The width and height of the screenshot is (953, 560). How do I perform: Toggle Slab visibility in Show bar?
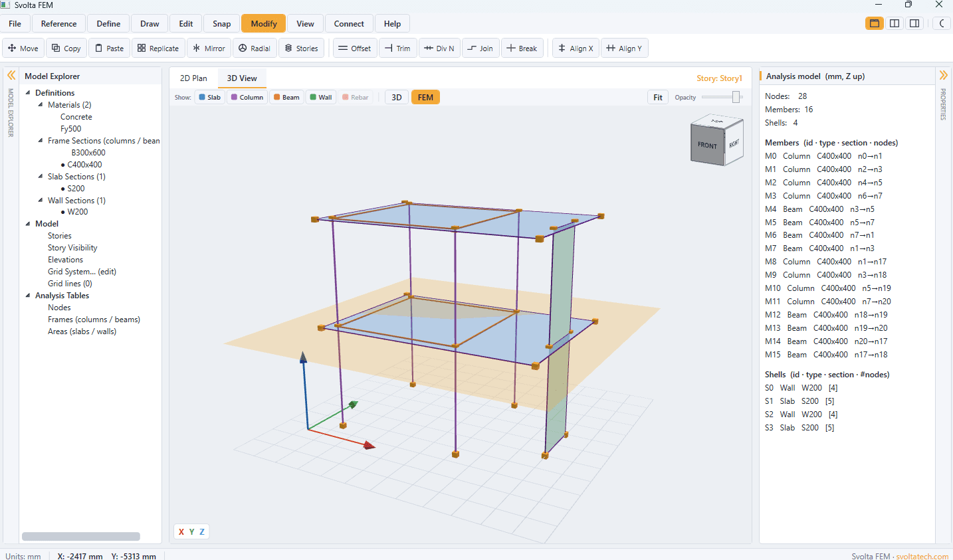(209, 97)
